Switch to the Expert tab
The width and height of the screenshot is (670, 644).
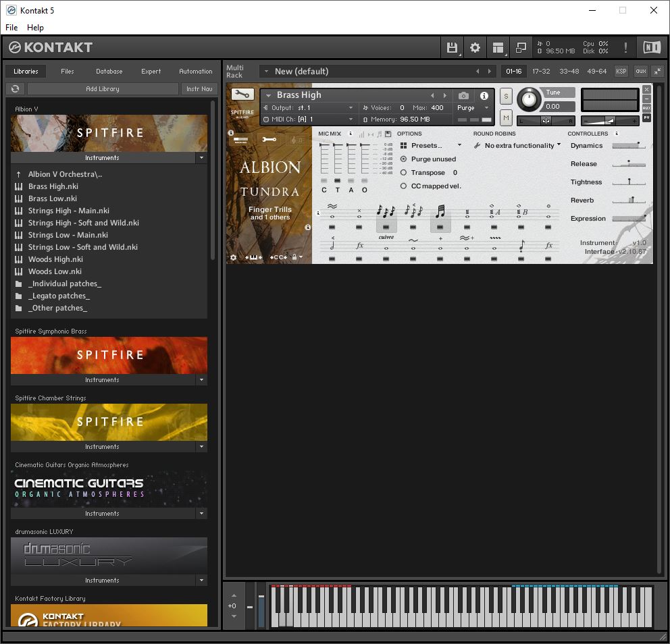151,72
